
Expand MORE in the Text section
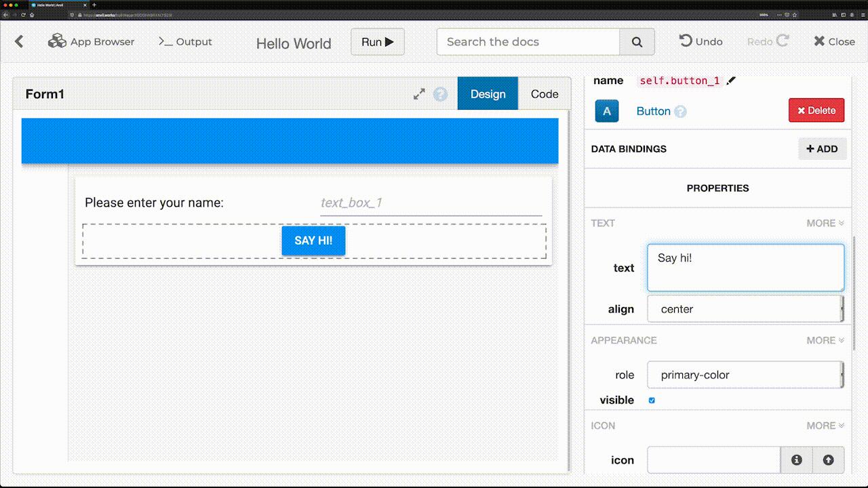point(825,223)
